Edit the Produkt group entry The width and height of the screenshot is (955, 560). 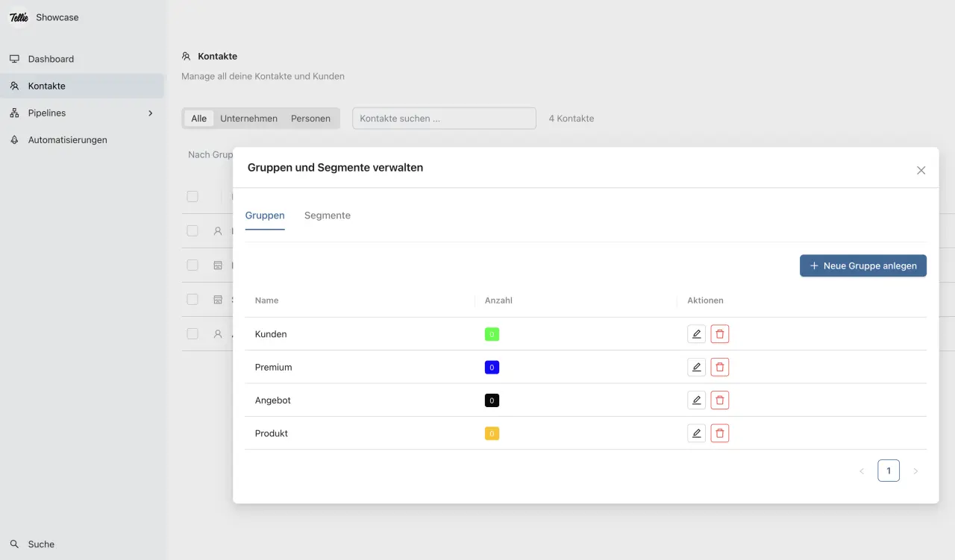(x=696, y=433)
